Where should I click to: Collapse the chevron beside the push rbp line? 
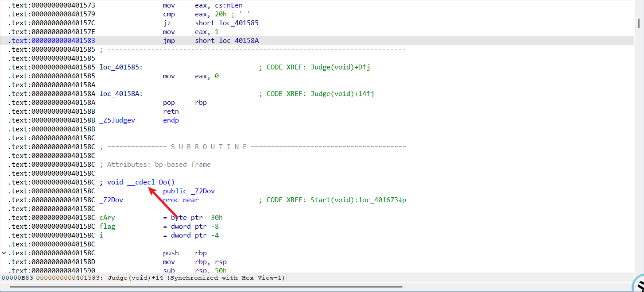click(4, 253)
